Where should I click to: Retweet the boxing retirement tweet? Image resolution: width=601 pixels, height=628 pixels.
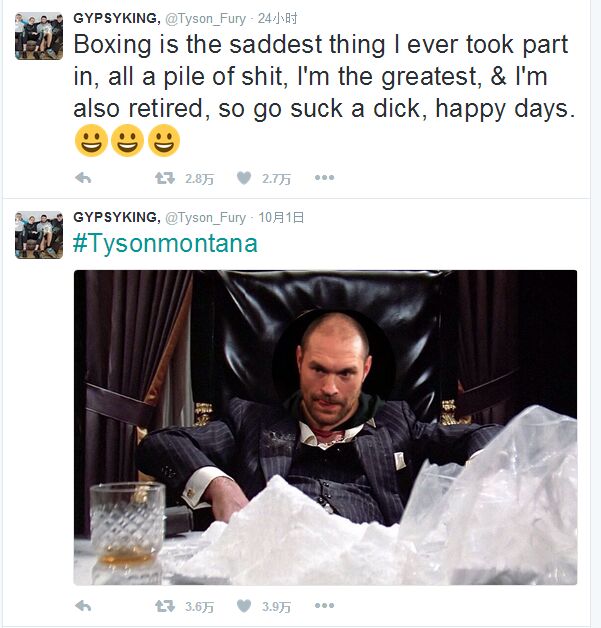point(164,178)
